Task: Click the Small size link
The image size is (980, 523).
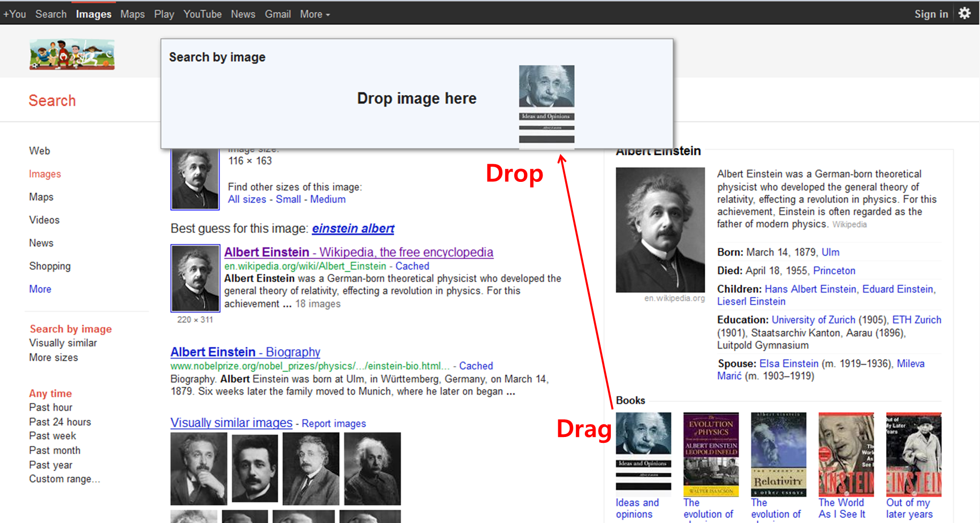Action: (288, 200)
